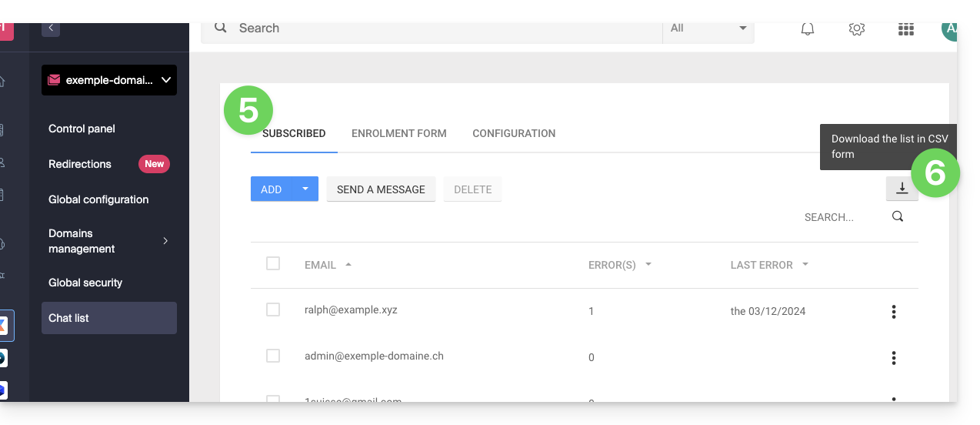Switch to the ENROLMENT FORM tab
980x425 pixels.
[399, 133]
